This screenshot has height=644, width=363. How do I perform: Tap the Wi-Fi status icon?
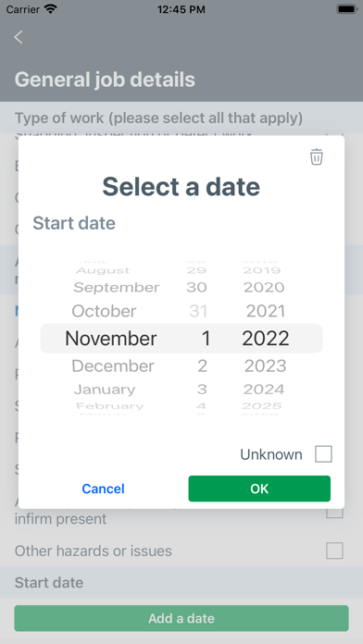(x=51, y=8)
